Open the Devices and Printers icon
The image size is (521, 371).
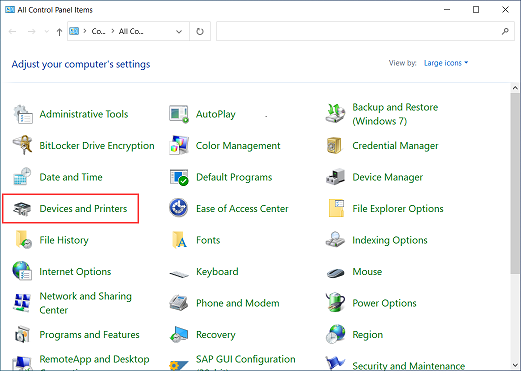pyautogui.click(x=22, y=209)
